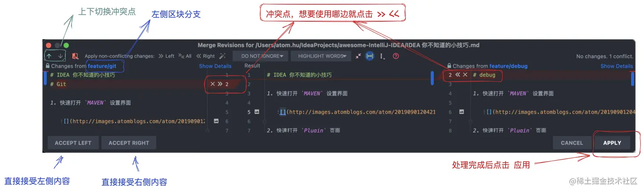Apply All non-conflicting changes
The width and height of the screenshot is (644, 192).
pyautogui.click(x=185, y=56)
